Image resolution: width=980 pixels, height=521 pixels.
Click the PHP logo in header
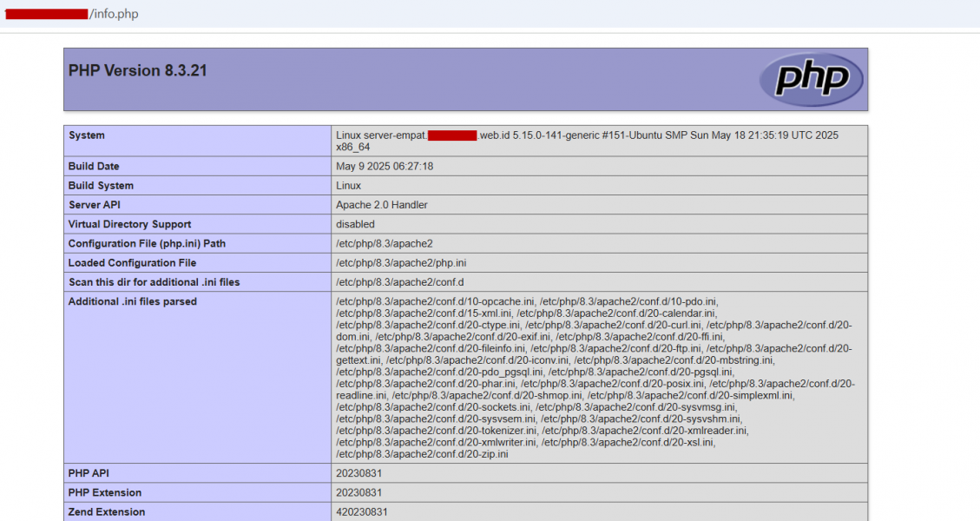click(x=812, y=79)
